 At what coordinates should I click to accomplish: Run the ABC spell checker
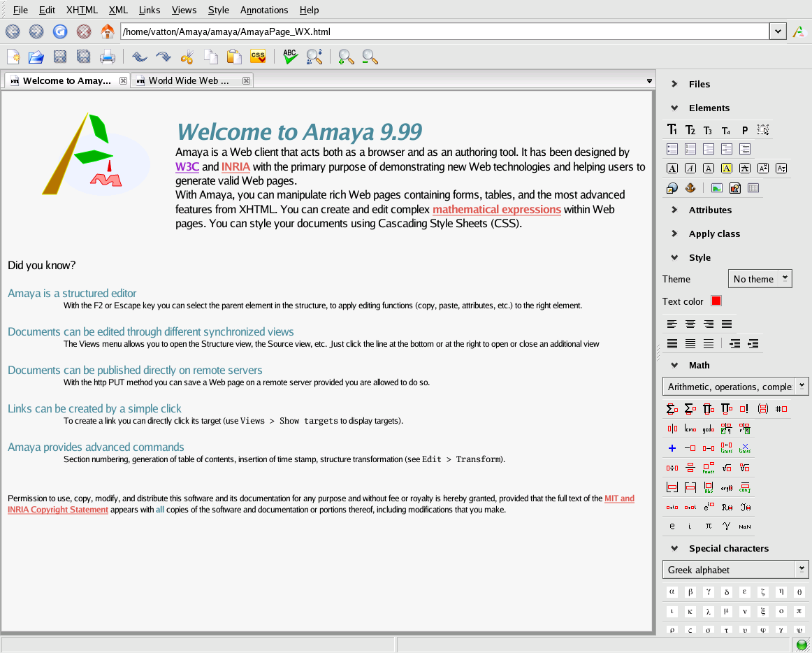click(290, 56)
